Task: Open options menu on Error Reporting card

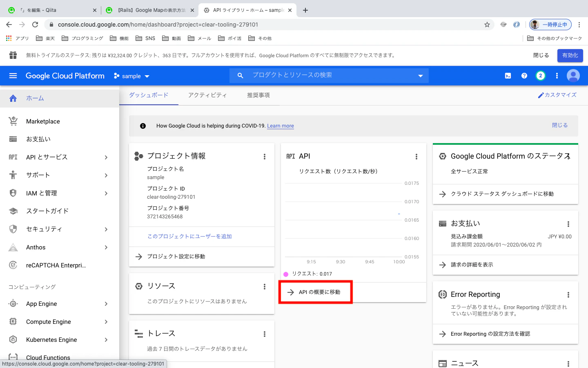Action: (568, 295)
